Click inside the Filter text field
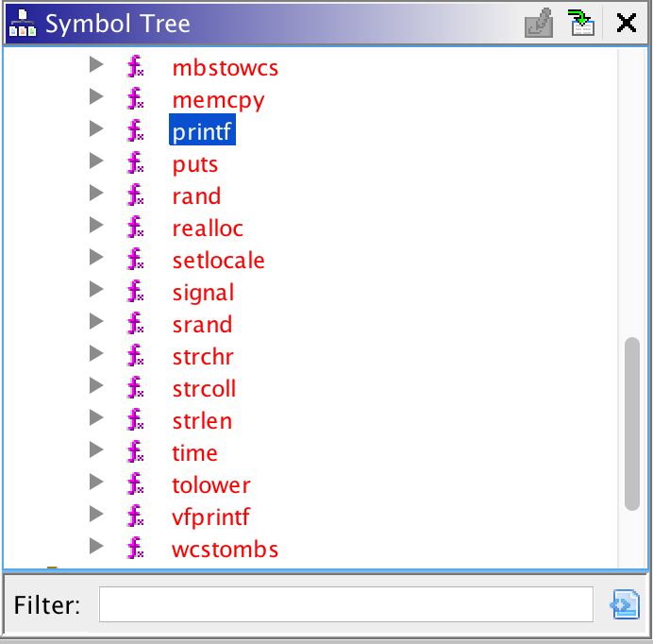 click(345, 604)
